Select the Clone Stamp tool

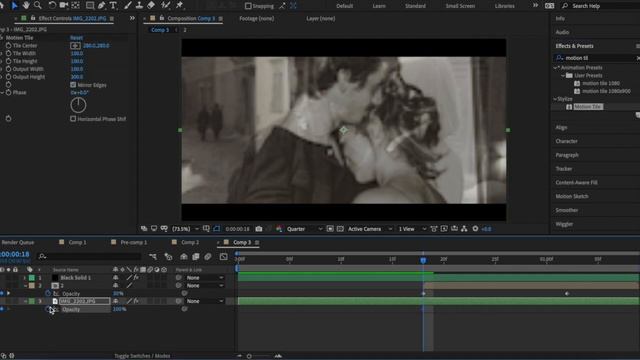(139, 5)
